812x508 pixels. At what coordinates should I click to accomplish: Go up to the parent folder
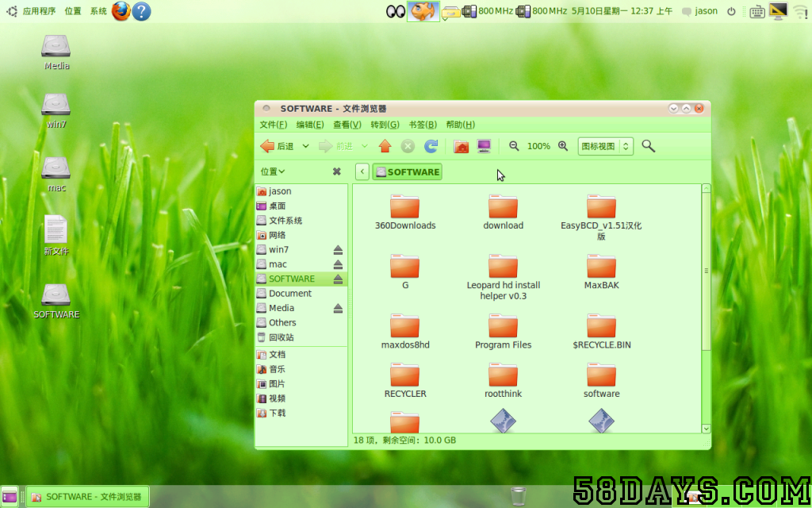coord(385,146)
